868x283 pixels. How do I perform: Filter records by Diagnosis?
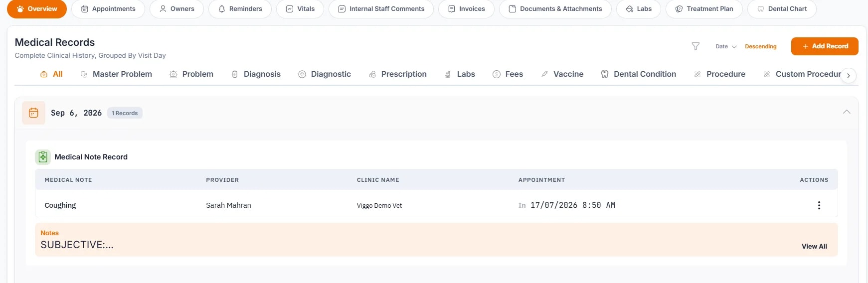[x=256, y=74]
